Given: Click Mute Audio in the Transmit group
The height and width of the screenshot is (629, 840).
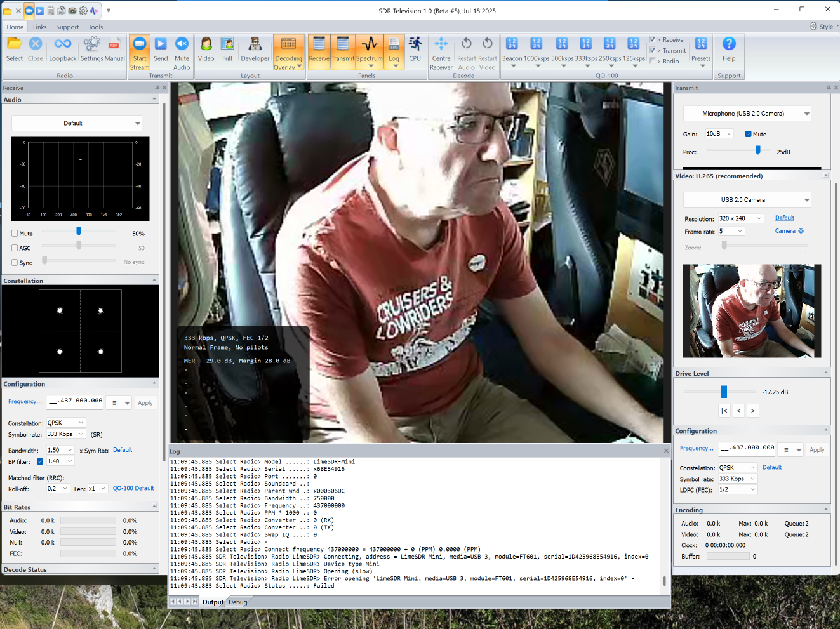Looking at the screenshot, I should (x=182, y=52).
